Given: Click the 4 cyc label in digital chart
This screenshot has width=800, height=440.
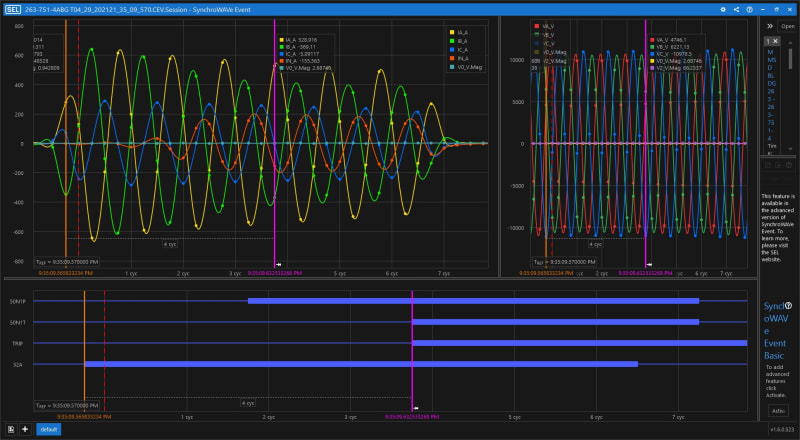Looking at the screenshot, I should 248,403.
